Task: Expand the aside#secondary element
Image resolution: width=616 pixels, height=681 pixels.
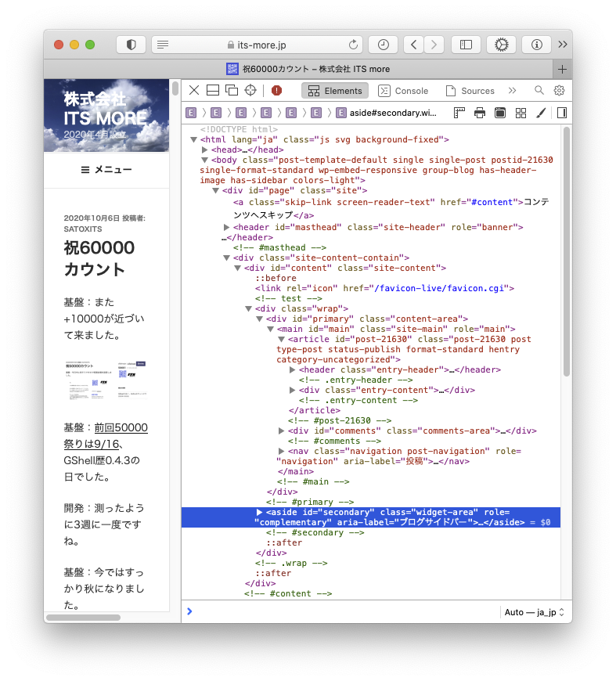Action: 260,512
